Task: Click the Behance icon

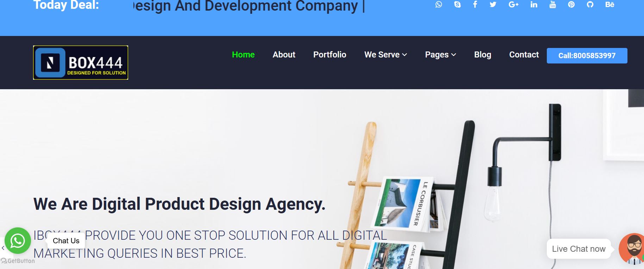Action: pyautogui.click(x=609, y=5)
